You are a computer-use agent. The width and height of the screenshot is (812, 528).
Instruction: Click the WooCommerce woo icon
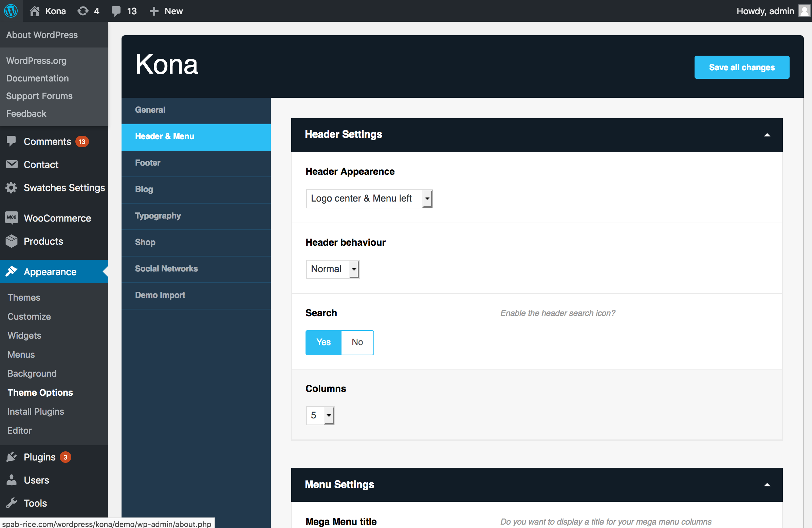(12, 218)
